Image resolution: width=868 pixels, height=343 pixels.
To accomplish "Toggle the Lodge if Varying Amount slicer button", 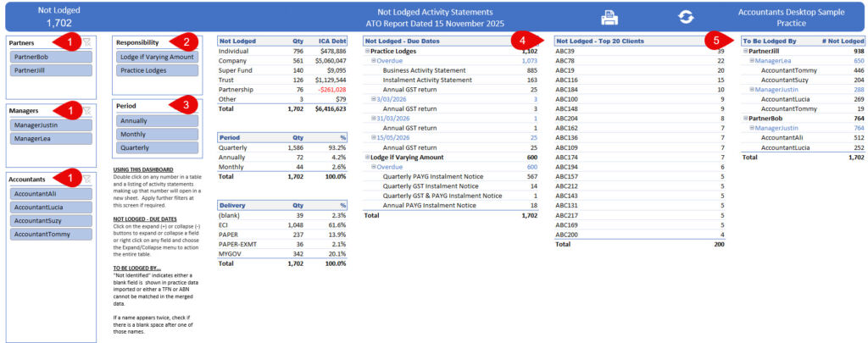I will coord(157,57).
